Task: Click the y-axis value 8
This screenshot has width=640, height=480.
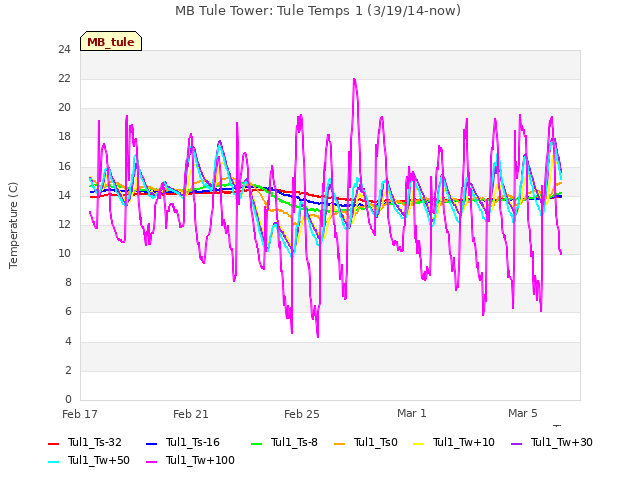Action: pyautogui.click(x=68, y=282)
